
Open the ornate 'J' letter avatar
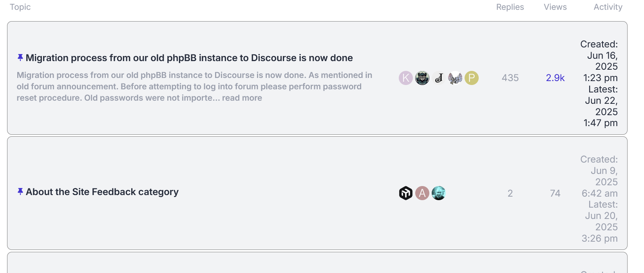(439, 78)
